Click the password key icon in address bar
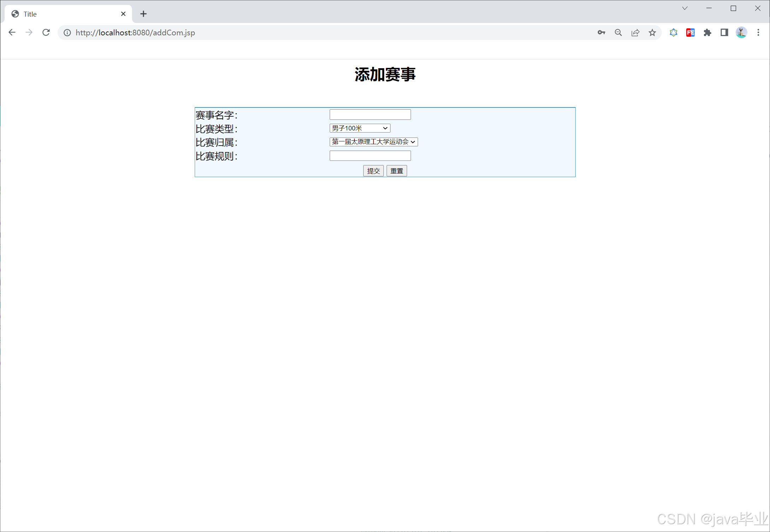The height and width of the screenshot is (532, 770). pyautogui.click(x=601, y=33)
